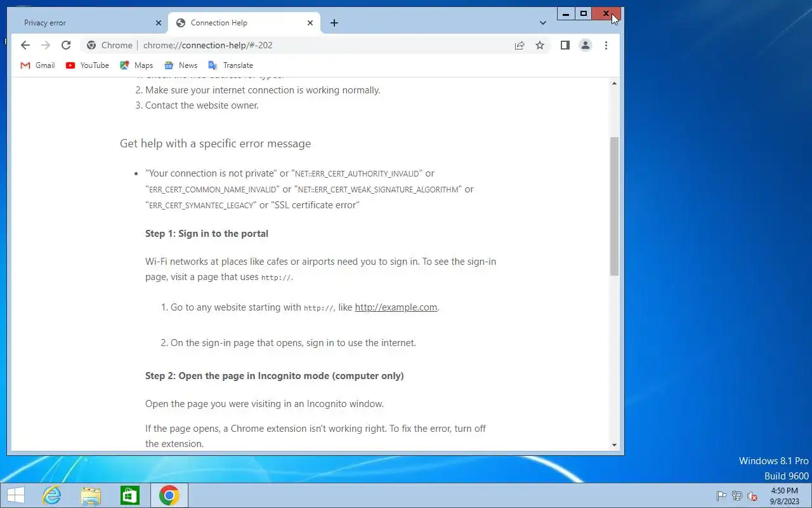This screenshot has width=812, height=508.
Task: Follow the http://example.com link
Action: click(396, 307)
